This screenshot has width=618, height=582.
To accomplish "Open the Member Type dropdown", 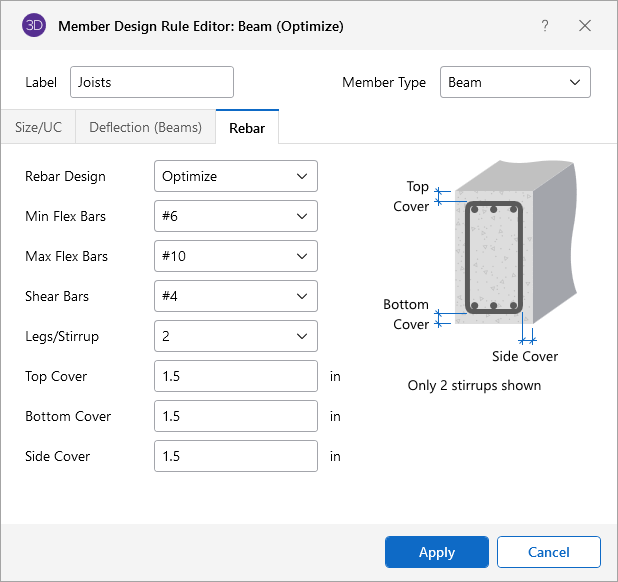I will pos(515,82).
